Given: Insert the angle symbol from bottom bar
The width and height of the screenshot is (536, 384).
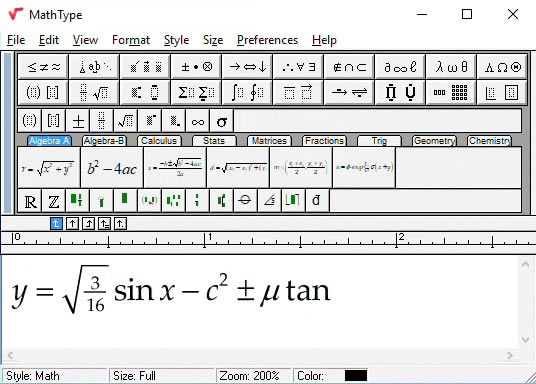Looking at the screenshot, I should [269, 201].
